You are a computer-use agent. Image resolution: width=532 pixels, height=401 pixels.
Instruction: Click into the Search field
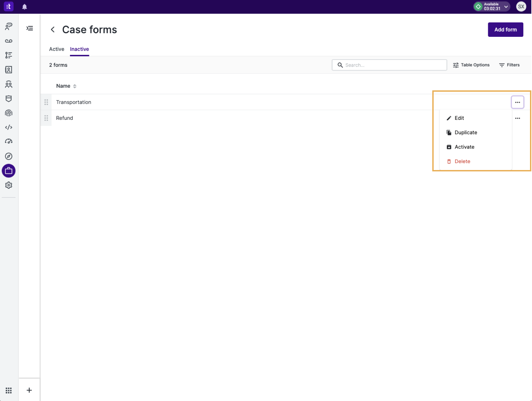(389, 65)
